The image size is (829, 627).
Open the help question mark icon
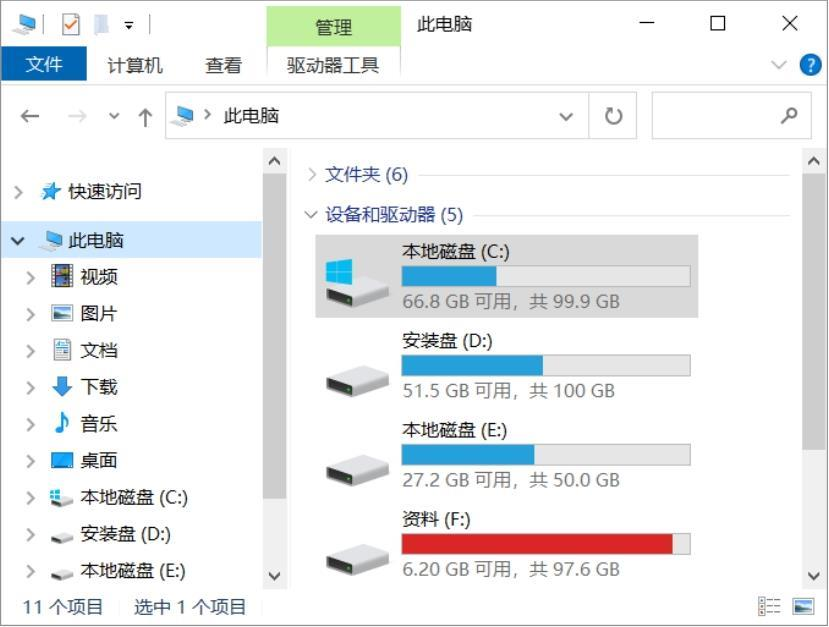tap(810, 65)
